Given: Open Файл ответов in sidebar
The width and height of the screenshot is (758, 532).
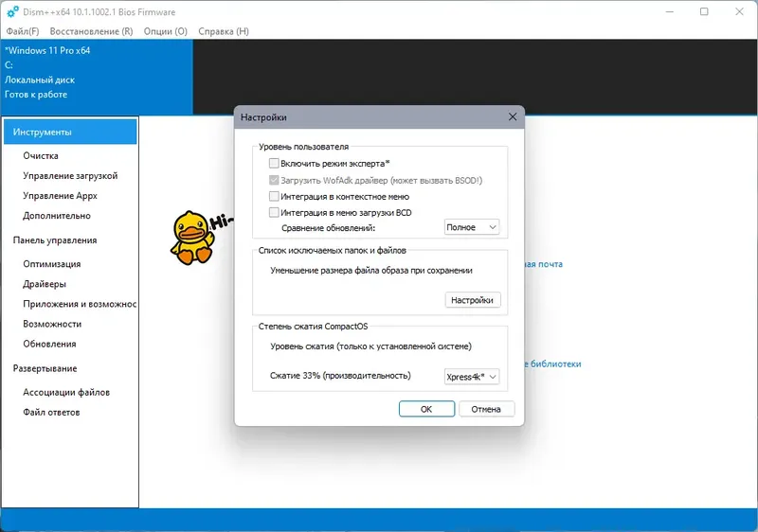Looking at the screenshot, I should pos(51,413).
